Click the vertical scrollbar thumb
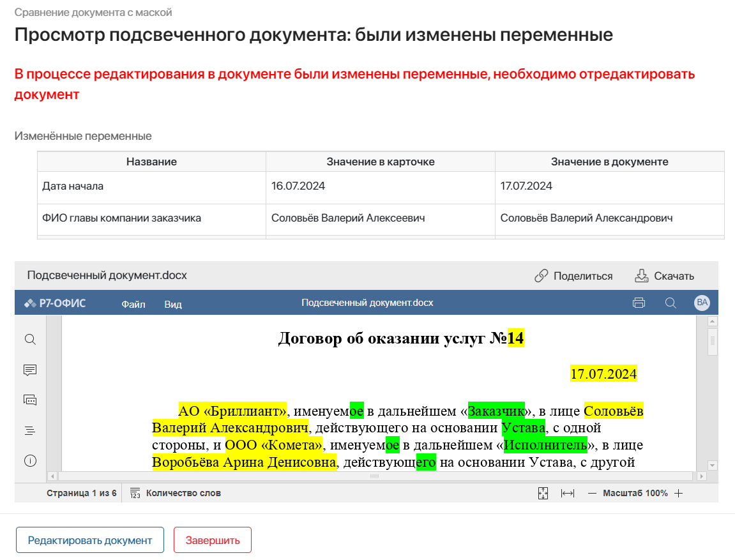The image size is (735, 560). point(712,341)
